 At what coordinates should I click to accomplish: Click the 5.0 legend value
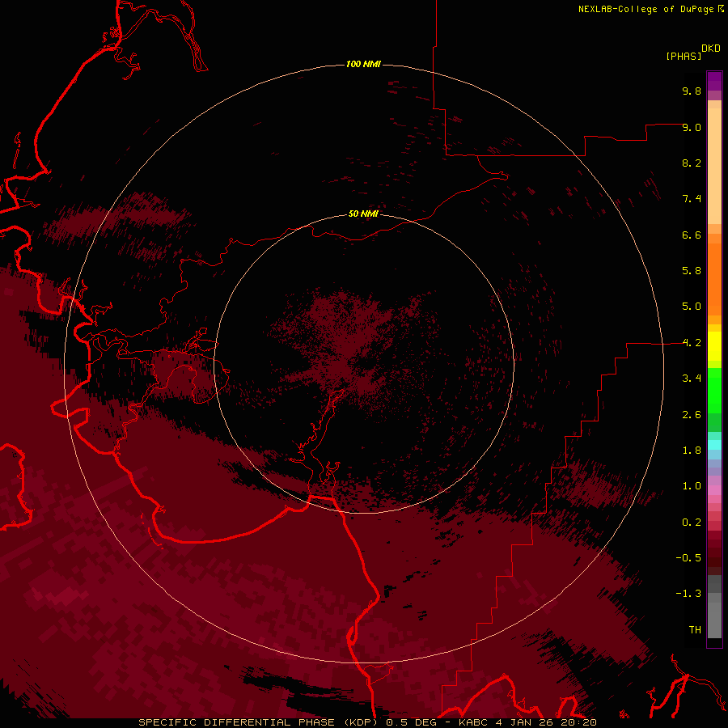click(x=692, y=307)
